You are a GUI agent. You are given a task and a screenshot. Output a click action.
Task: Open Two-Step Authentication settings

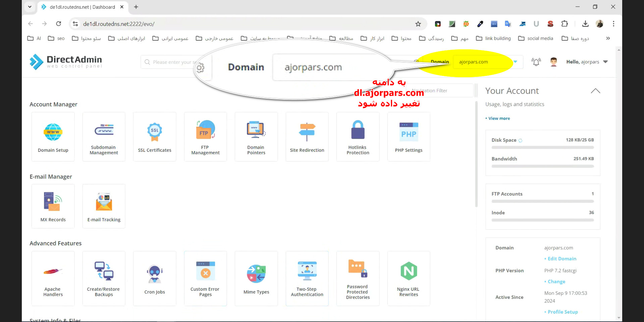tap(307, 278)
